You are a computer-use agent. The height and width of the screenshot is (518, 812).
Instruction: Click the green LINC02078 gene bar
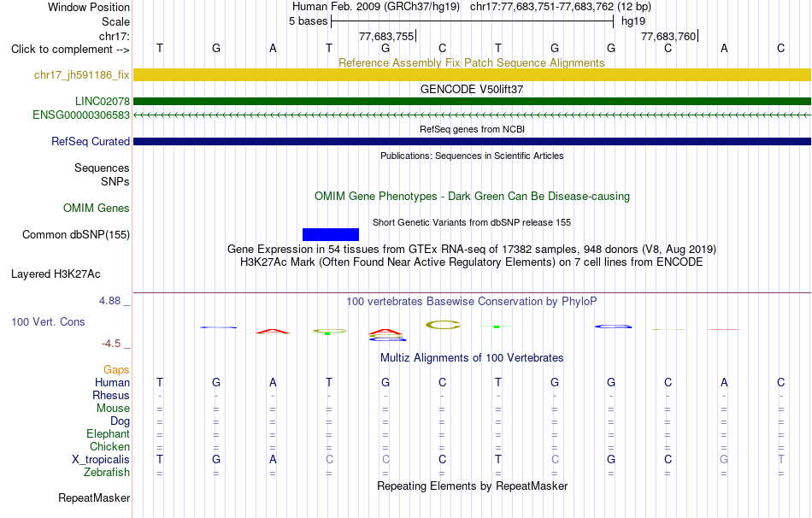tap(472, 101)
